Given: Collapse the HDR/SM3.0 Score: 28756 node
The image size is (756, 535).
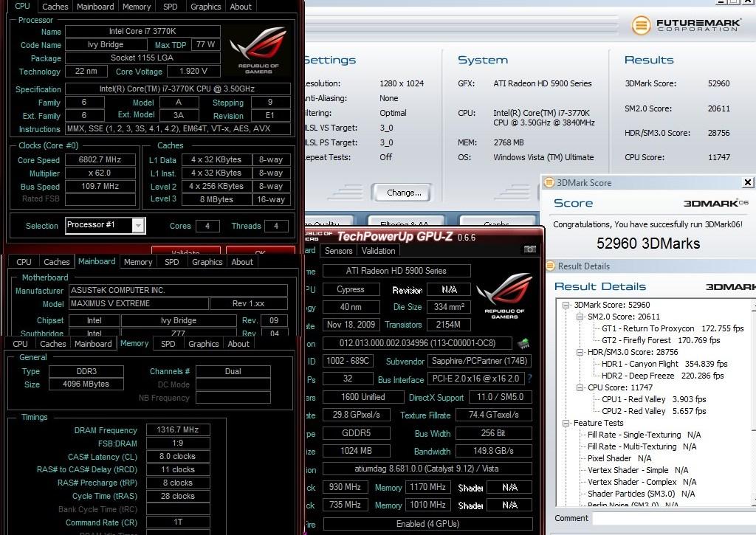Looking at the screenshot, I should 580,352.
